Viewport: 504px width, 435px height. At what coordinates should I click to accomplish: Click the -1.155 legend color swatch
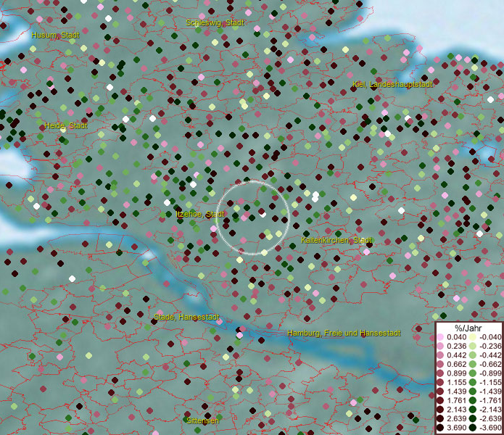pos(473,382)
